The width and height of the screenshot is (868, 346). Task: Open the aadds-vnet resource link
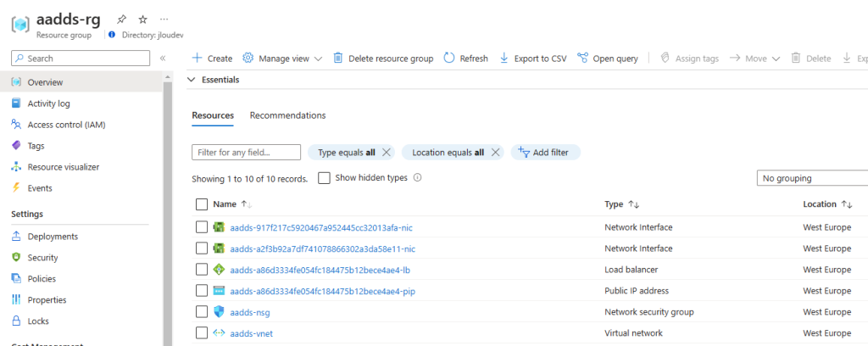(251, 333)
